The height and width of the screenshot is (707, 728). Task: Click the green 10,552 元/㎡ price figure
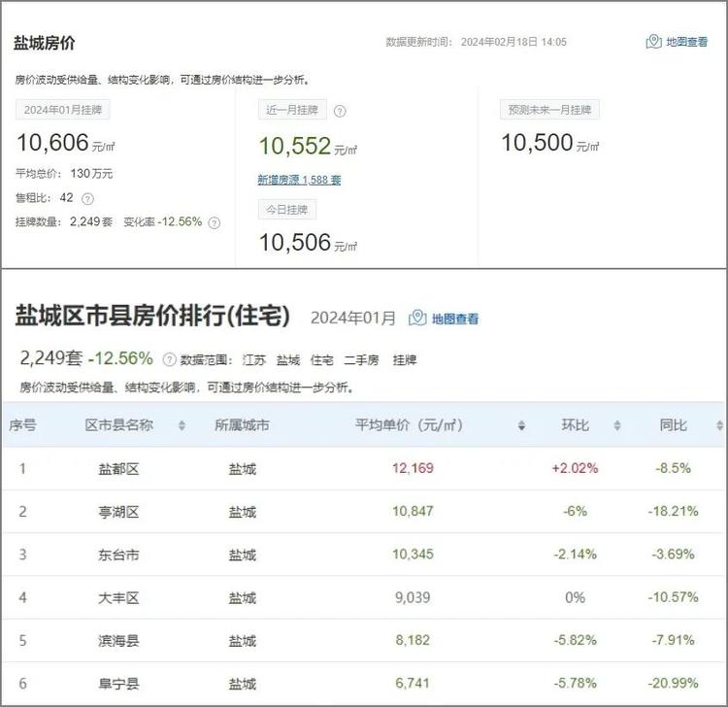(308, 146)
